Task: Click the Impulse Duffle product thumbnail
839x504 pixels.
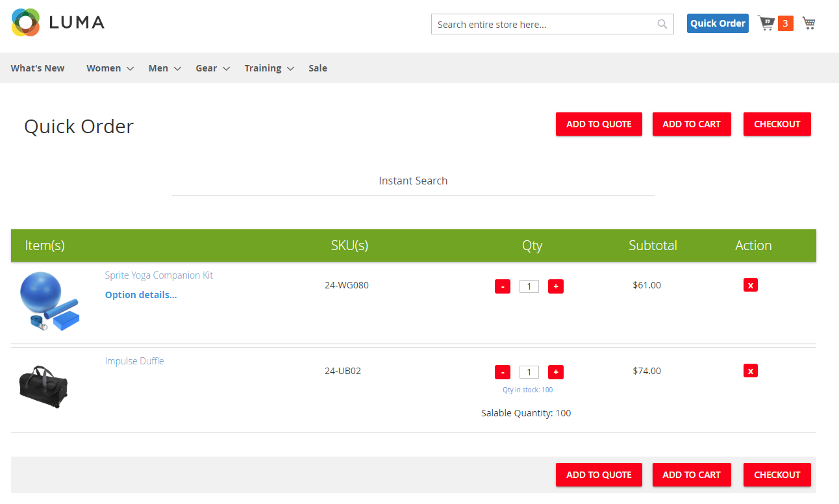Action: pyautogui.click(x=44, y=386)
